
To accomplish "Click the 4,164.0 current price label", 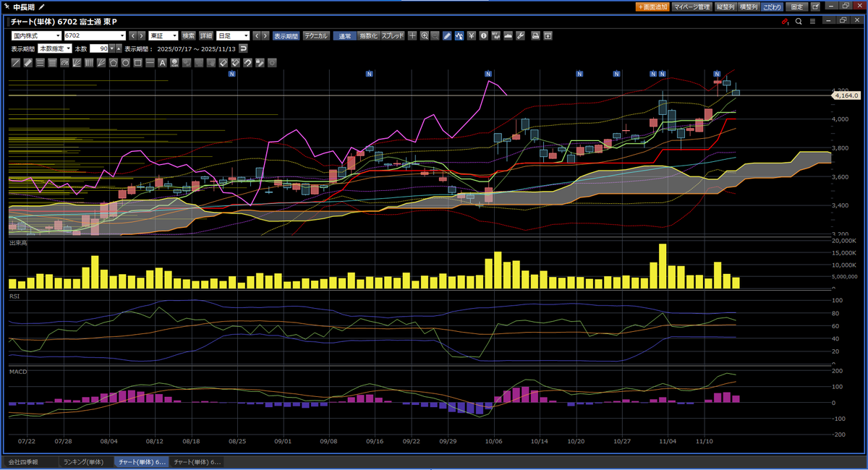I will coord(845,95).
